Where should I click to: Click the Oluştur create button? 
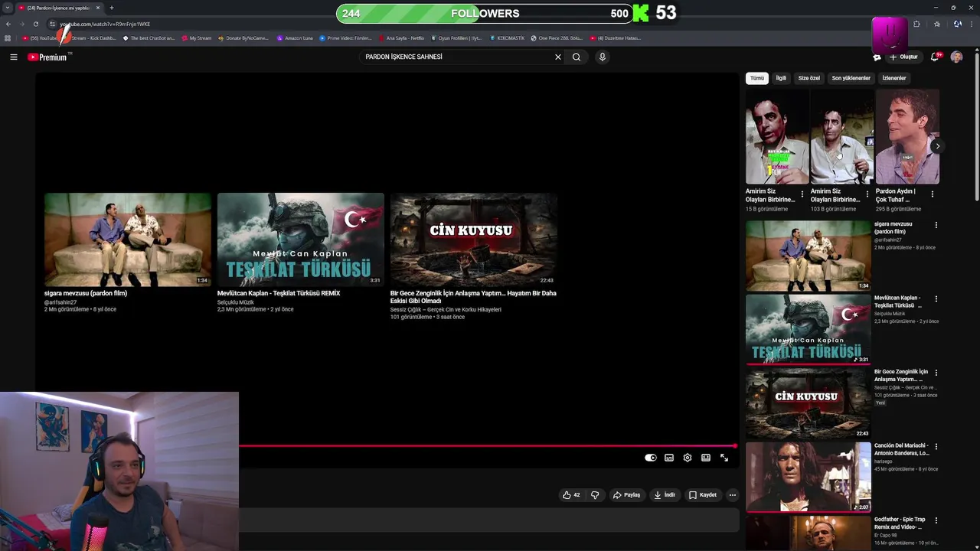(x=903, y=57)
